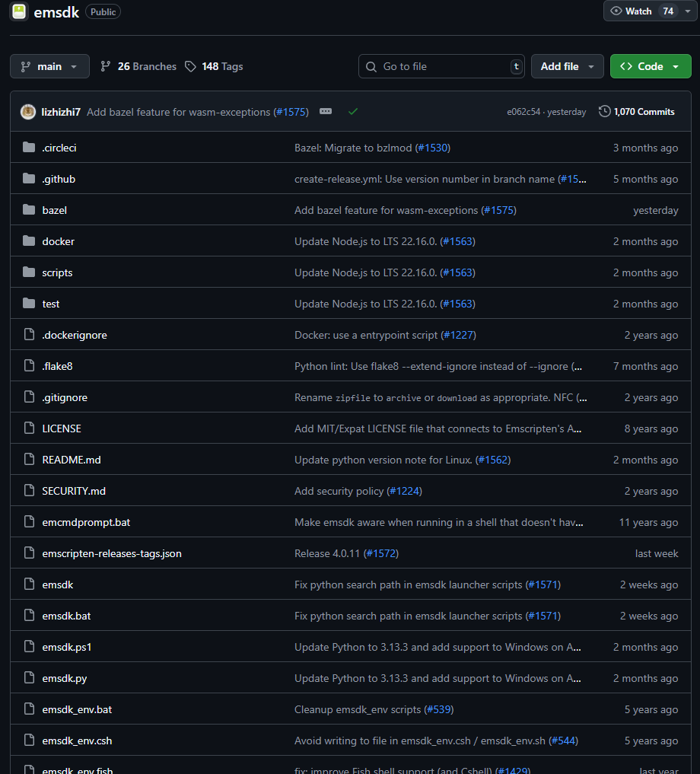Image resolution: width=700 pixels, height=774 pixels.
Task: Open commit hash e062c54
Action: tap(523, 112)
